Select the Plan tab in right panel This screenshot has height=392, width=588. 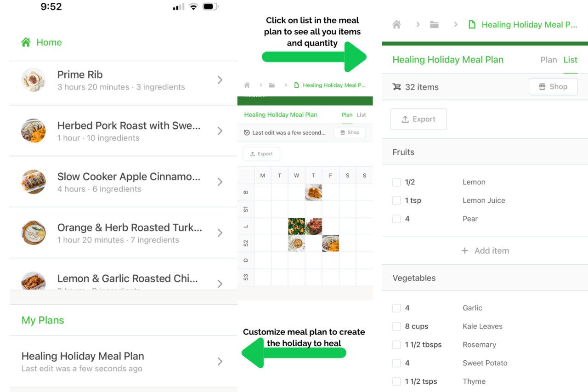point(548,60)
